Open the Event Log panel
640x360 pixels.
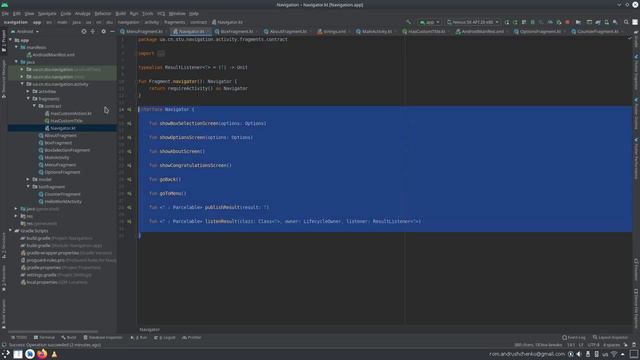[573, 338]
